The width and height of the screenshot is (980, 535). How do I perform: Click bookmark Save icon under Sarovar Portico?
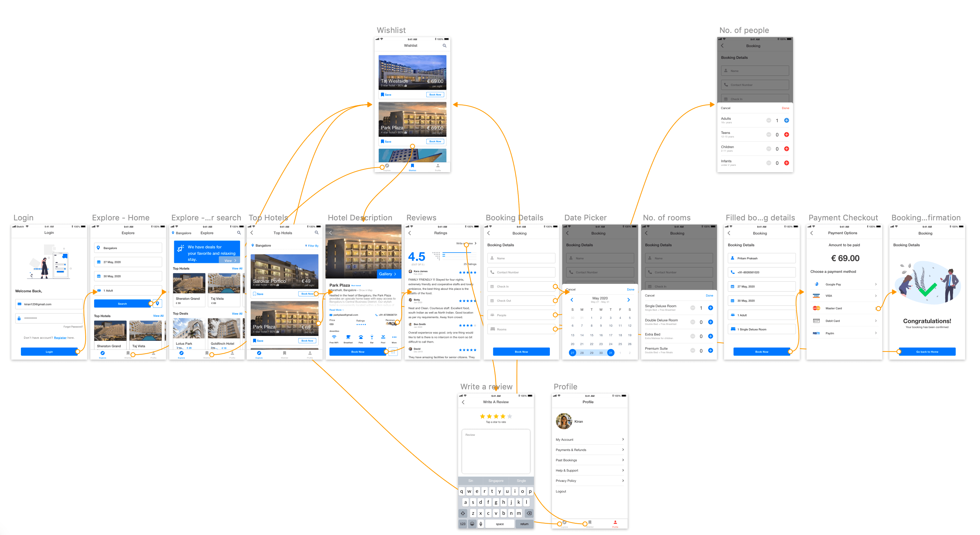click(x=255, y=294)
